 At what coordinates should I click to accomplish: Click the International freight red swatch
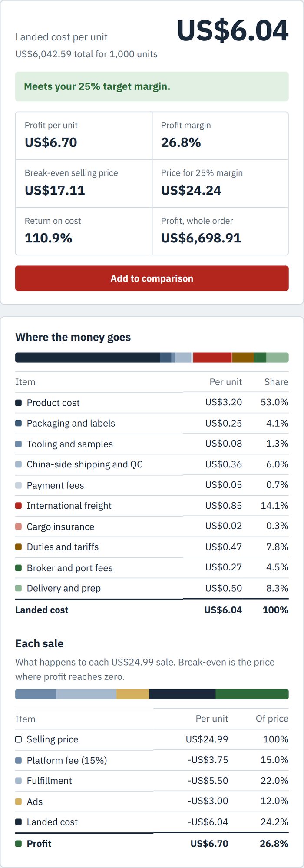pos(18,506)
